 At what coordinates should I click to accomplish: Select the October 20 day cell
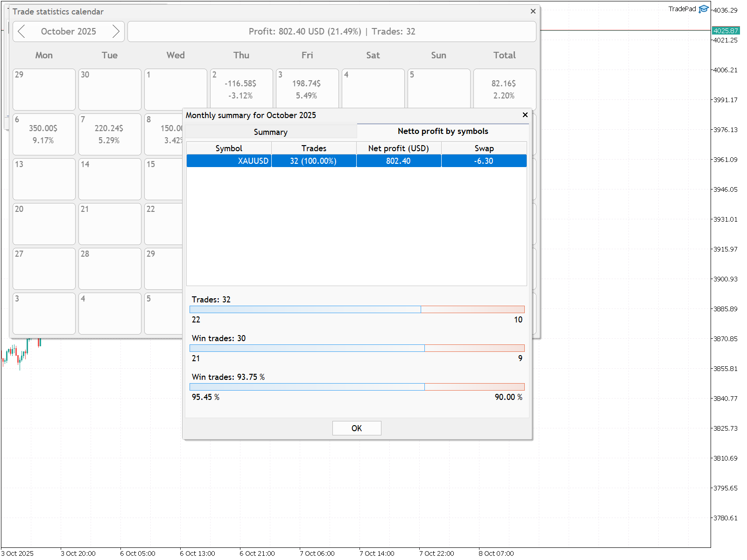coord(44,224)
